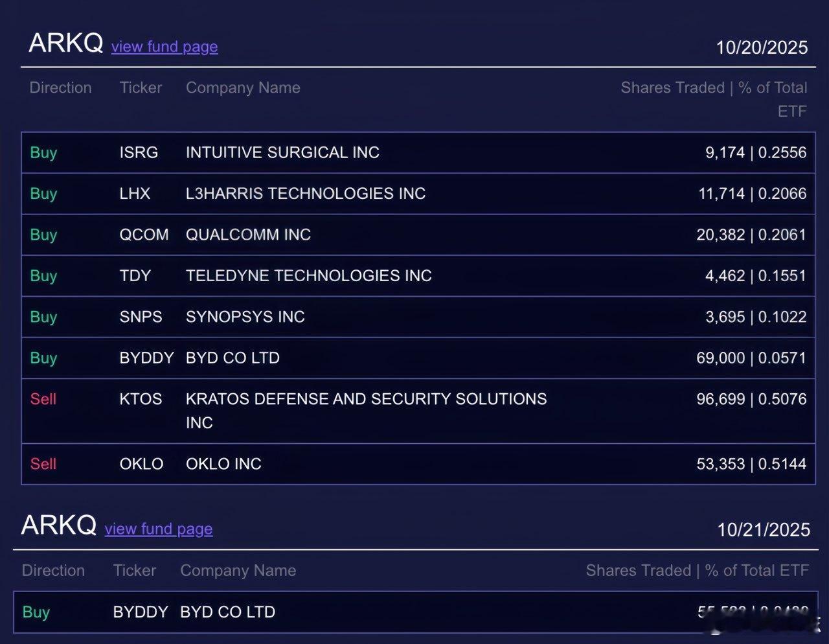Click the ARKQ heading dated 10/20/2025
Viewport: 829px width, 644px height.
[66, 43]
